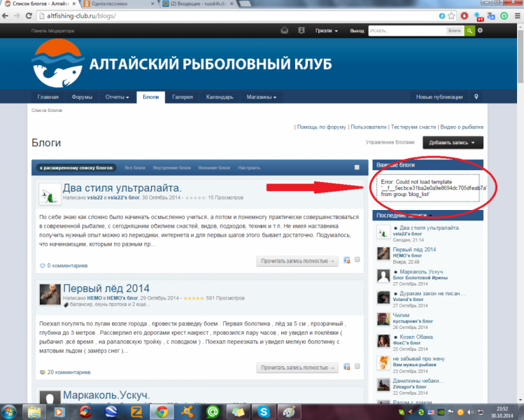Click the expanded blog list button

point(76,167)
